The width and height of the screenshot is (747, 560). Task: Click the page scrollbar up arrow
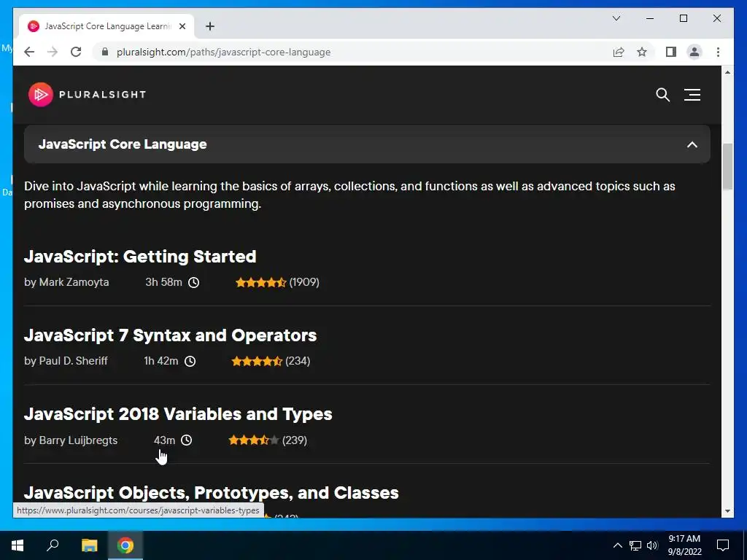727,72
